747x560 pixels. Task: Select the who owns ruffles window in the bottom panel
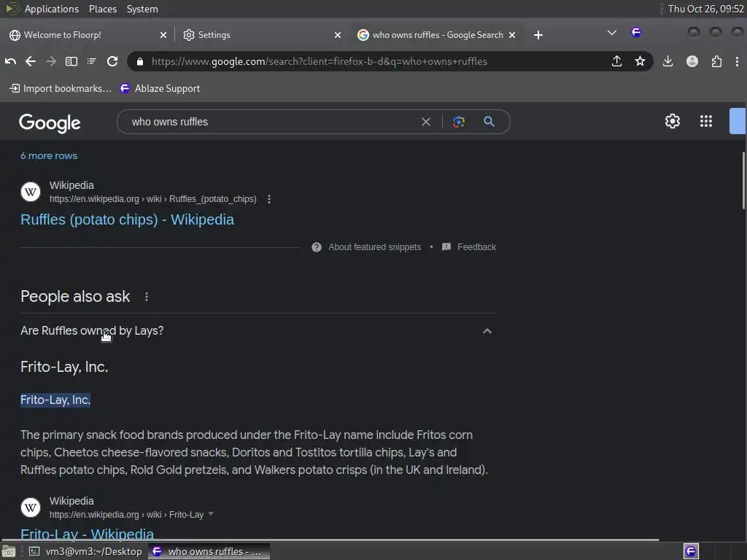coord(209,551)
